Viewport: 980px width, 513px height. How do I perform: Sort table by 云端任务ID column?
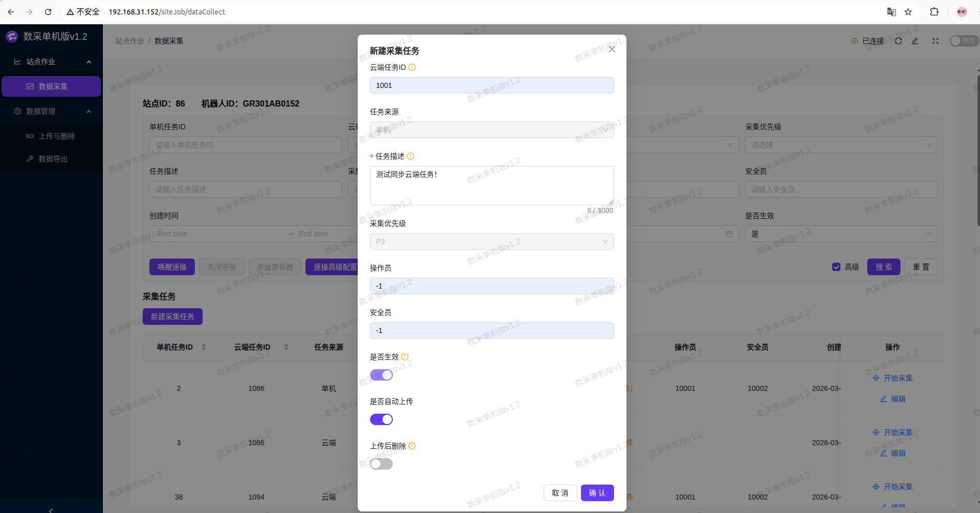pyautogui.click(x=286, y=347)
